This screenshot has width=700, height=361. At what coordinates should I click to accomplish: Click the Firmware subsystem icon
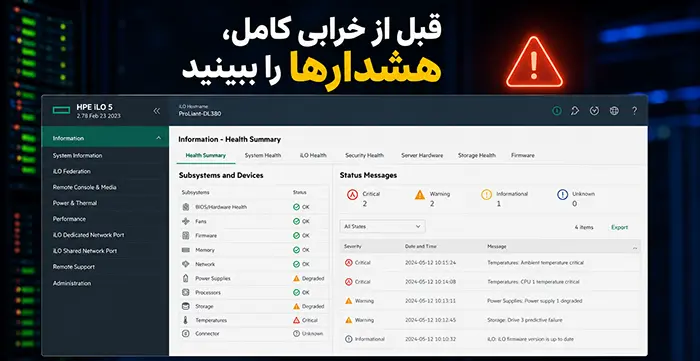tap(186, 236)
